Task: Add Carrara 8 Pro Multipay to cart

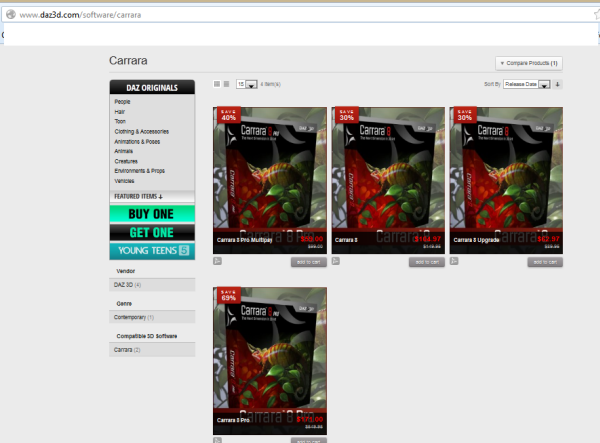Action: pyautogui.click(x=308, y=262)
